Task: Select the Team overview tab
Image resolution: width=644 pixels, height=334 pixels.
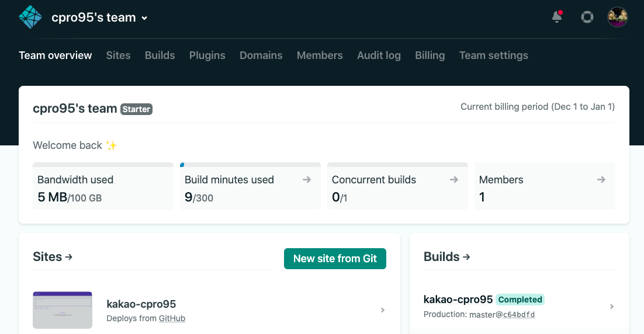Action: click(x=56, y=55)
